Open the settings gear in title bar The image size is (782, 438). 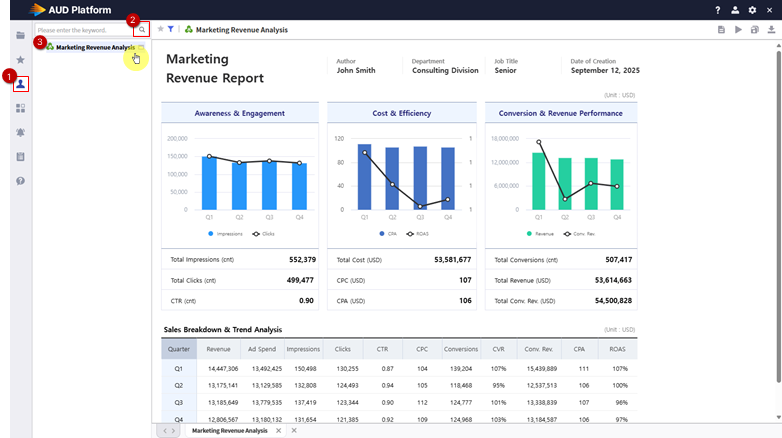pyautogui.click(x=752, y=10)
